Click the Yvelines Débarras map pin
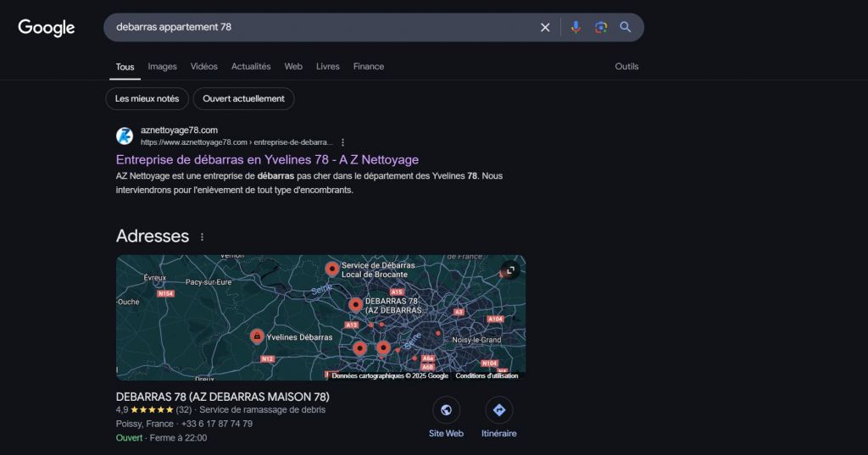 [x=255, y=336]
